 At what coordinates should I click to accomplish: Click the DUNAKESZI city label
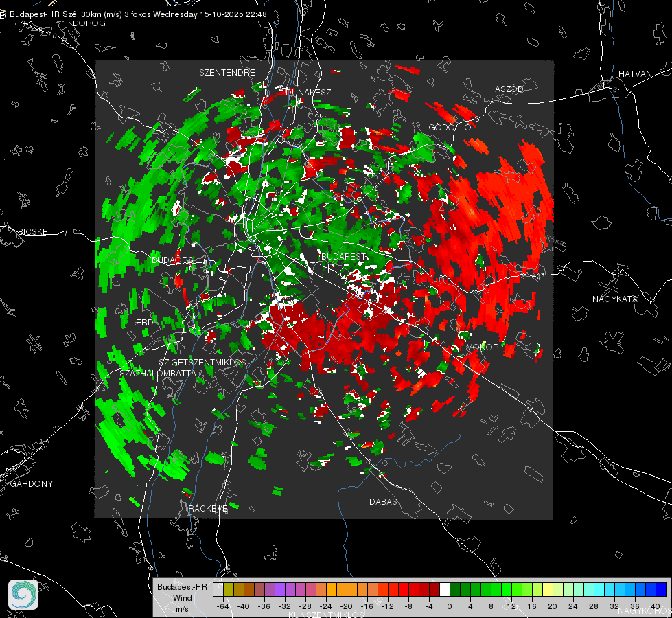tap(310, 92)
